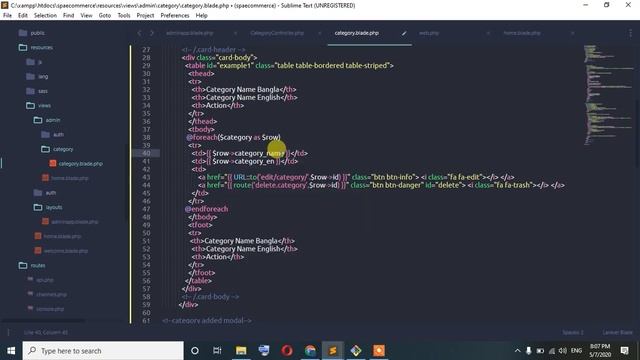Open the Windows notification center
The height and width of the screenshot is (360, 640).
pyautogui.click(x=624, y=351)
